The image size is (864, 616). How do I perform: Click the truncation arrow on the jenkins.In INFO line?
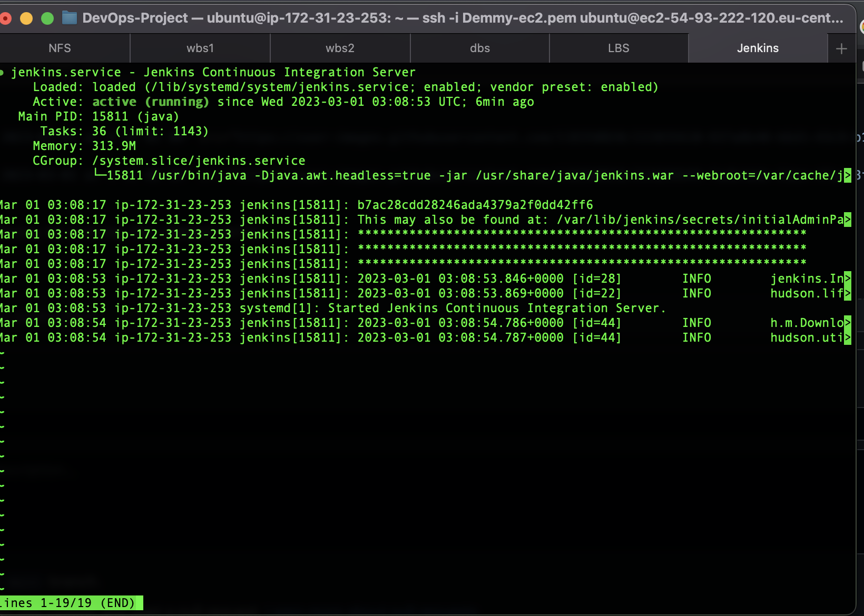(849, 278)
